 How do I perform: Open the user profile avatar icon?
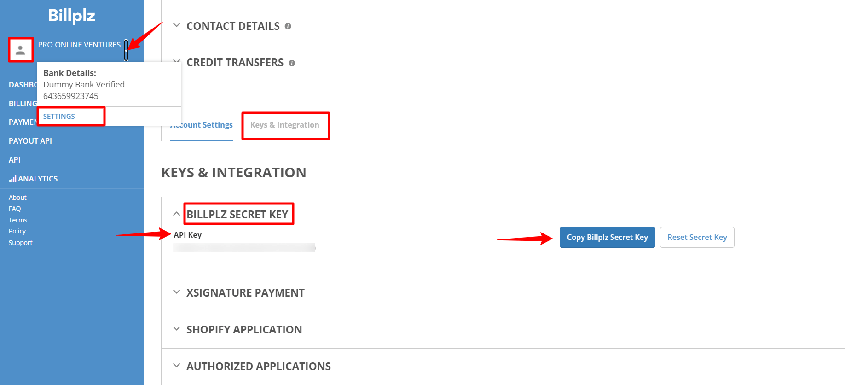click(x=20, y=50)
